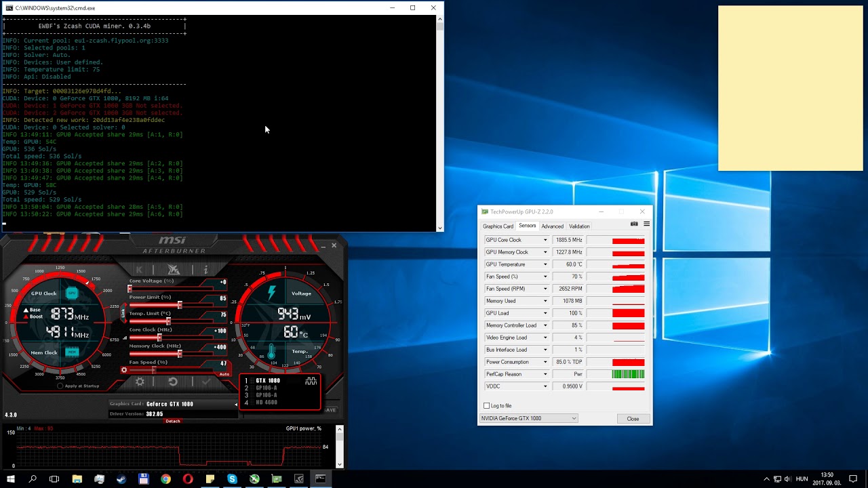
Task: Open the NVIDIA GeForce GTX 1080 device dropdown
Action: point(529,418)
